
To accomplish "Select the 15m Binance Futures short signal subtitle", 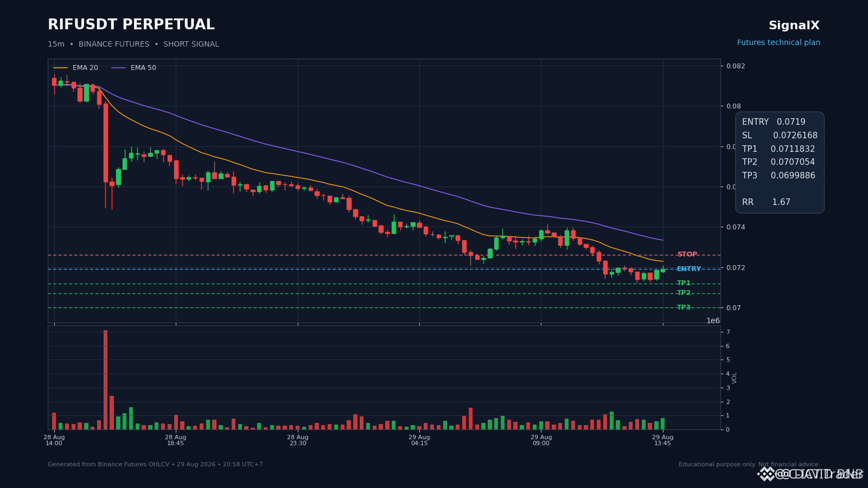I will (133, 44).
